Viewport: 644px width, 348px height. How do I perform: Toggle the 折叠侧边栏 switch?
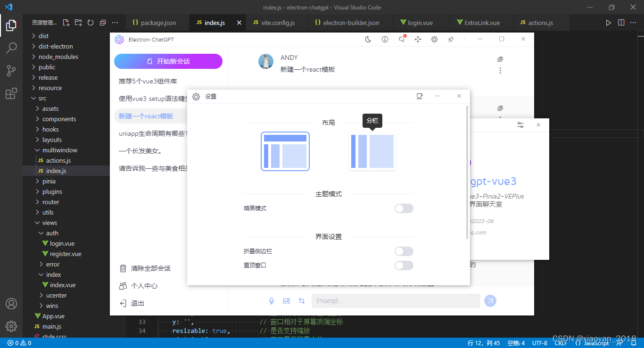(x=404, y=251)
